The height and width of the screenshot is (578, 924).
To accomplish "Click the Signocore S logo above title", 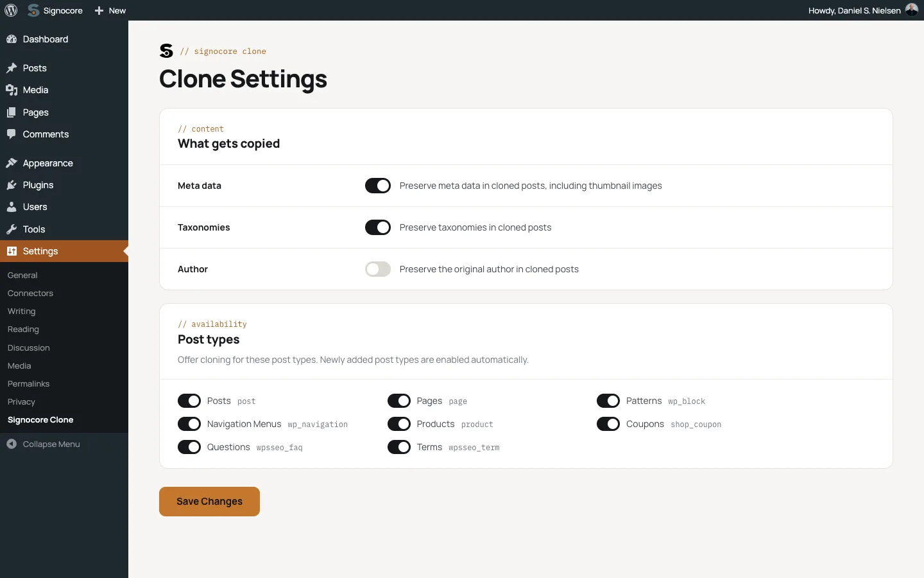I will (166, 51).
